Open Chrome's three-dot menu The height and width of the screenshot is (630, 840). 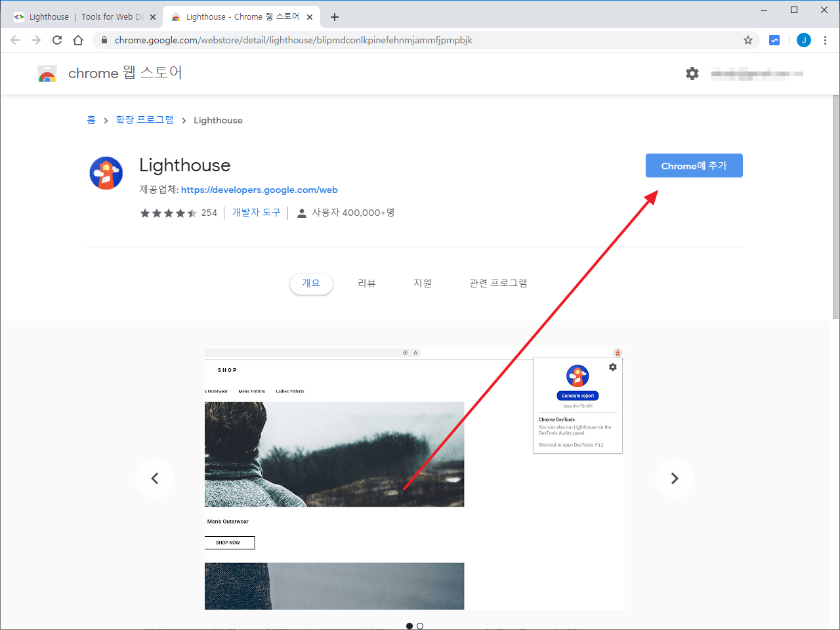(826, 40)
